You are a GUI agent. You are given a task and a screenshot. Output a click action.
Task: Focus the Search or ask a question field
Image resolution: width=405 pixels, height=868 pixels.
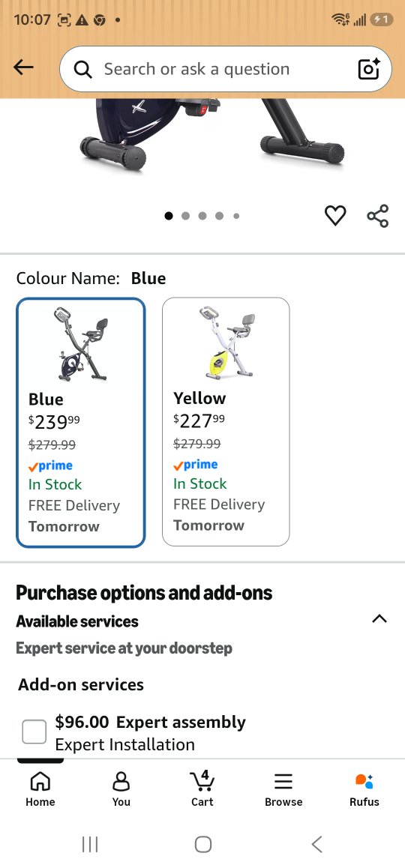pos(226,69)
